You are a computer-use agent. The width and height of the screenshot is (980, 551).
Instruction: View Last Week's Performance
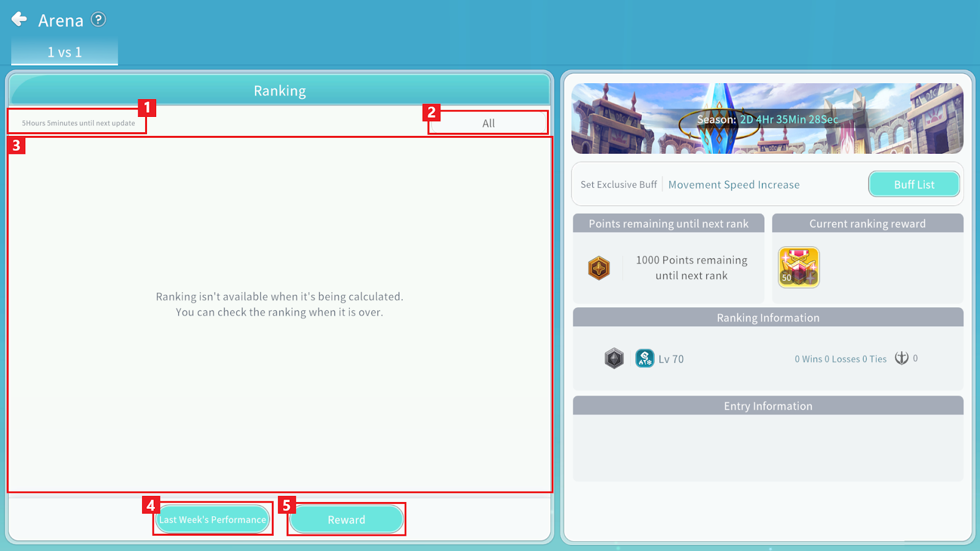[x=213, y=520]
